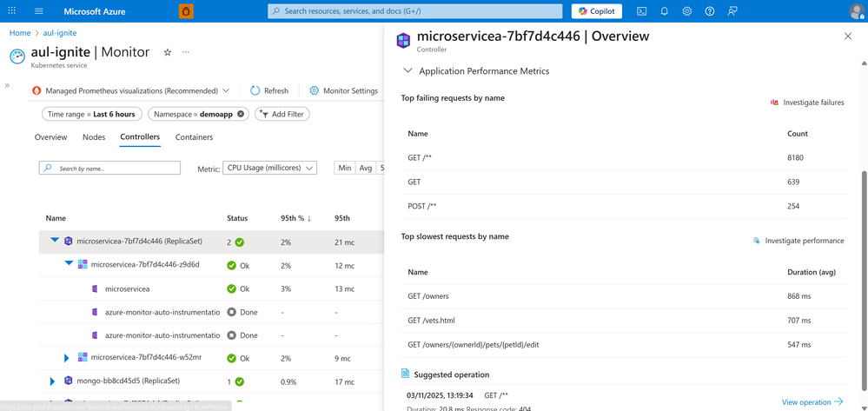Image resolution: width=868 pixels, height=411 pixels.
Task: Open portal settings gear icon
Action: click(x=687, y=11)
